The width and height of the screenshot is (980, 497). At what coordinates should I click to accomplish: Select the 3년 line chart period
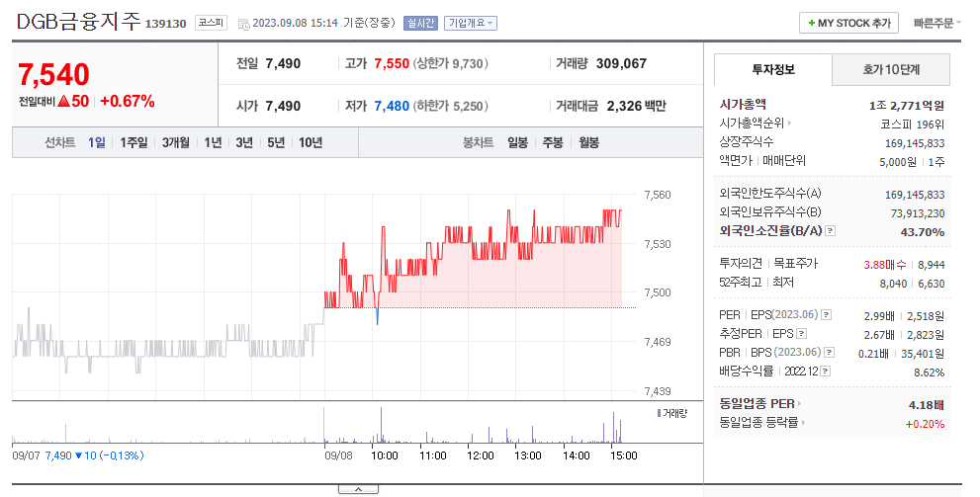click(x=243, y=143)
